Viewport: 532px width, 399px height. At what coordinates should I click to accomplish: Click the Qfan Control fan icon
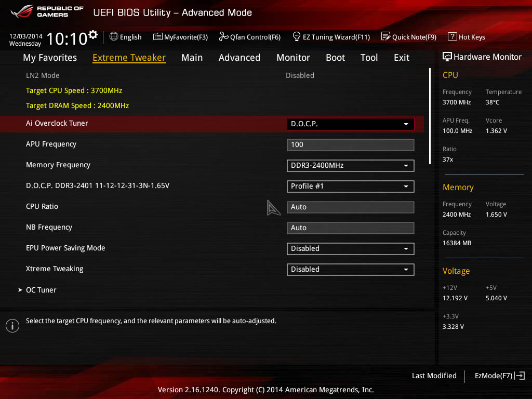tap(223, 36)
